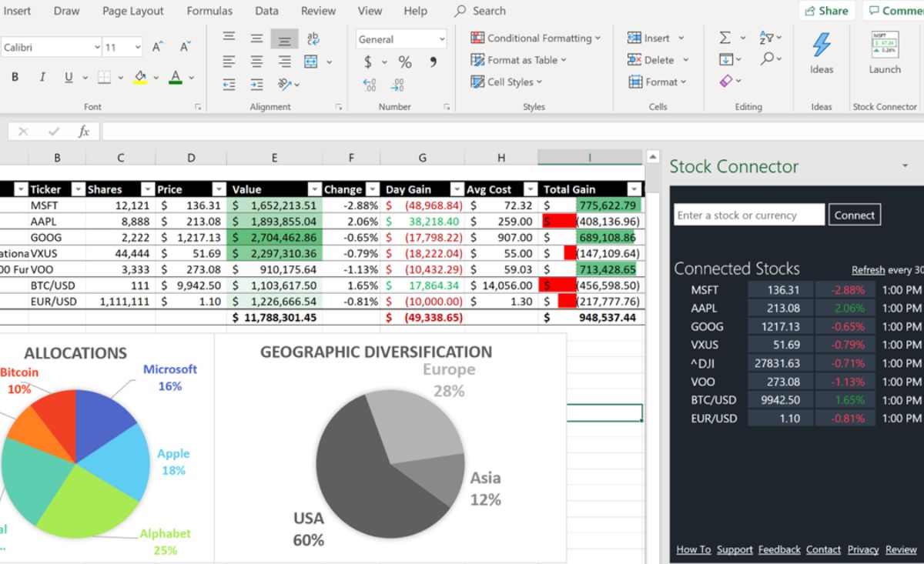Open the Number format dialog launcher
Image resolution: width=924 pixels, height=564 pixels.
coord(445,107)
